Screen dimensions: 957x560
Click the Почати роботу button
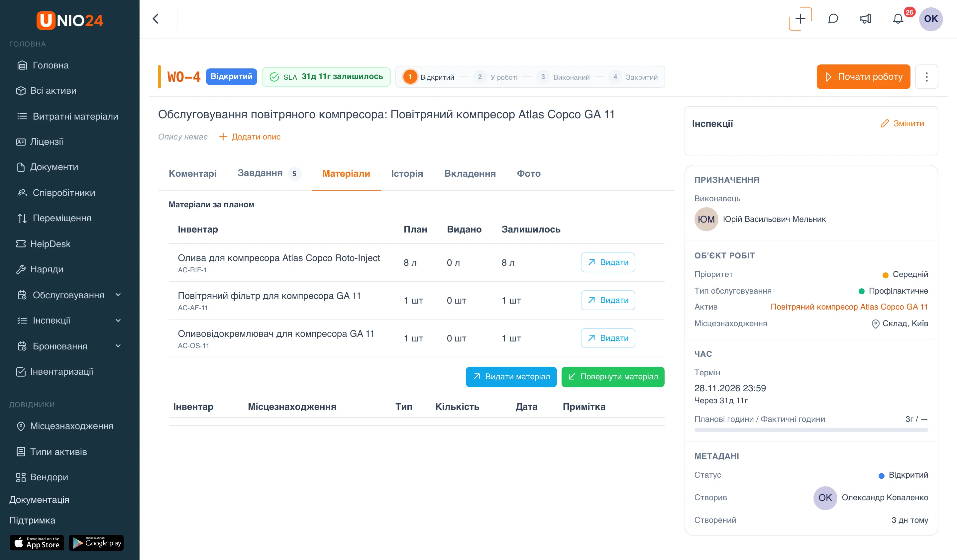click(863, 77)
